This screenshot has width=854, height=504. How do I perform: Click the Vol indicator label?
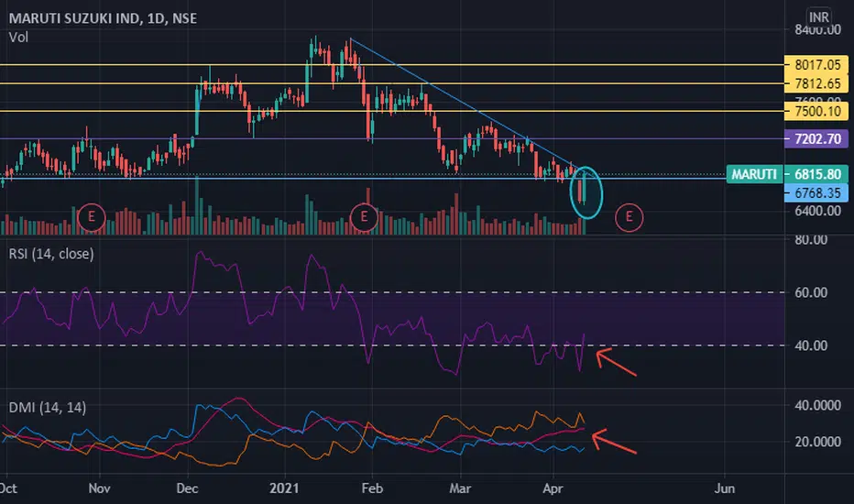point(18,37)
